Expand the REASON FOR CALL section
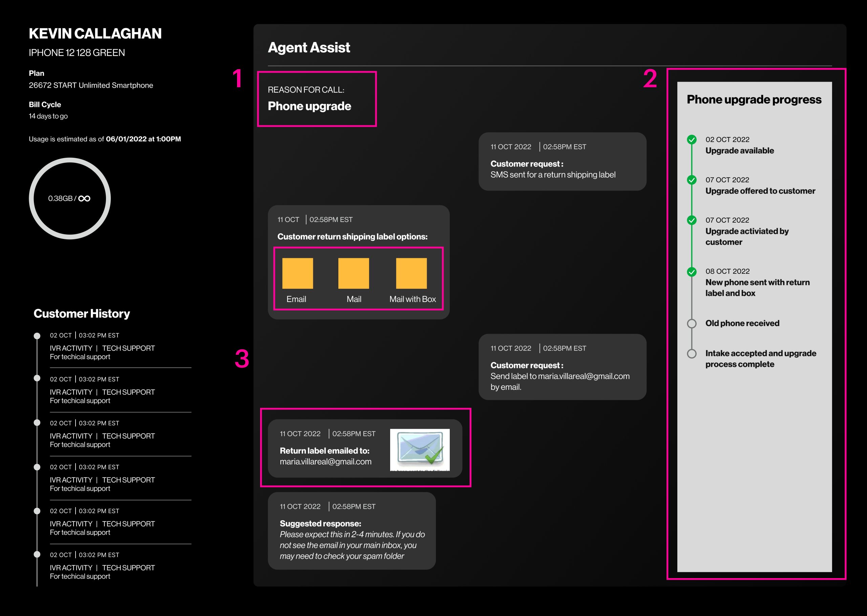867x616 pixels. (317, 98)
